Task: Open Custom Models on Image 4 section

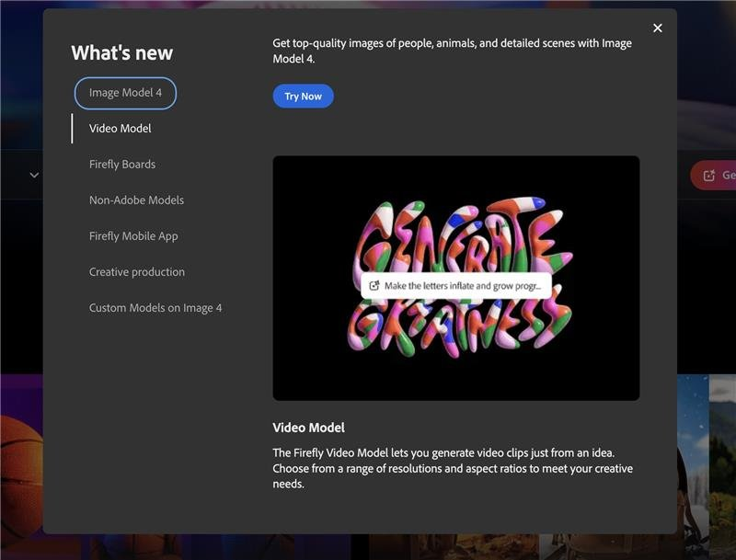Action: pos(155,308)
